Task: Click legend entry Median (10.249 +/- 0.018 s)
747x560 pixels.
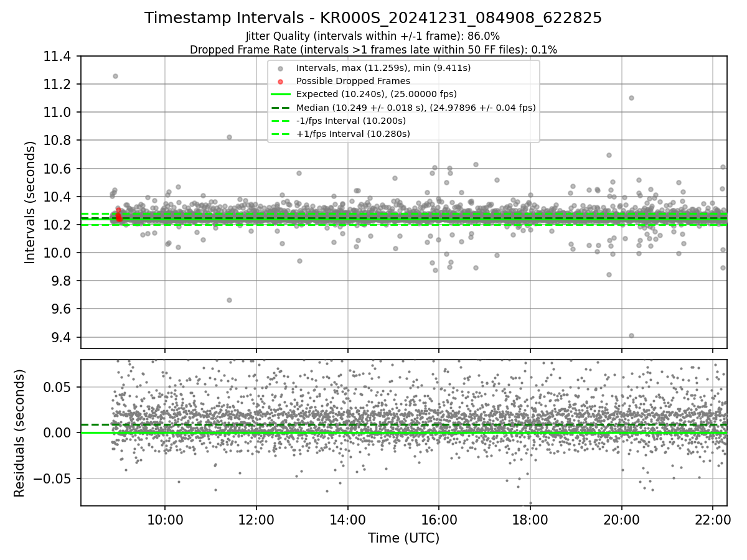Action: pyautogui.click(x=416, y=108)
